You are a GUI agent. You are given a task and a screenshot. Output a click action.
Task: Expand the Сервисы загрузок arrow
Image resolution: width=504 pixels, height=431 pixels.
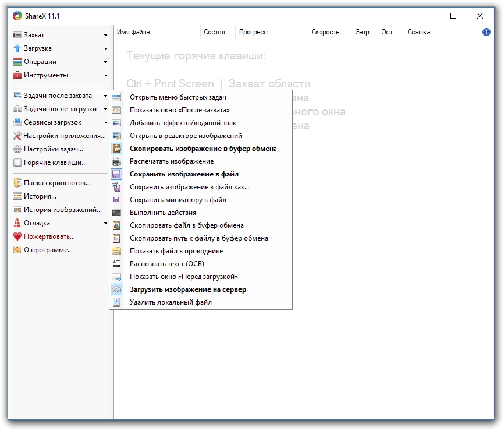click(x=105, y=123)
